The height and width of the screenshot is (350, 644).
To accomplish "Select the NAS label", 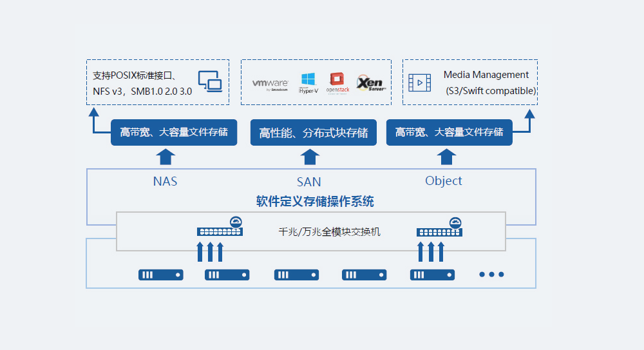I will (x=165, y=181).
